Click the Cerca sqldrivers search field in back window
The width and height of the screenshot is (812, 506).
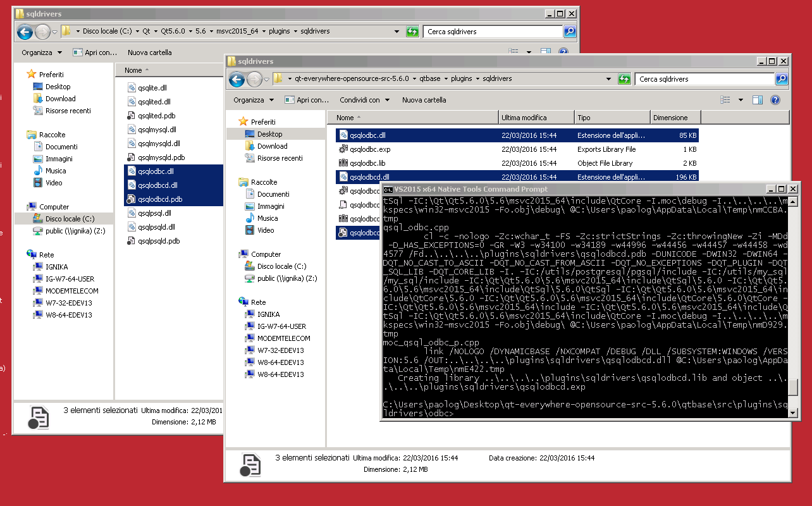point(492,31)
